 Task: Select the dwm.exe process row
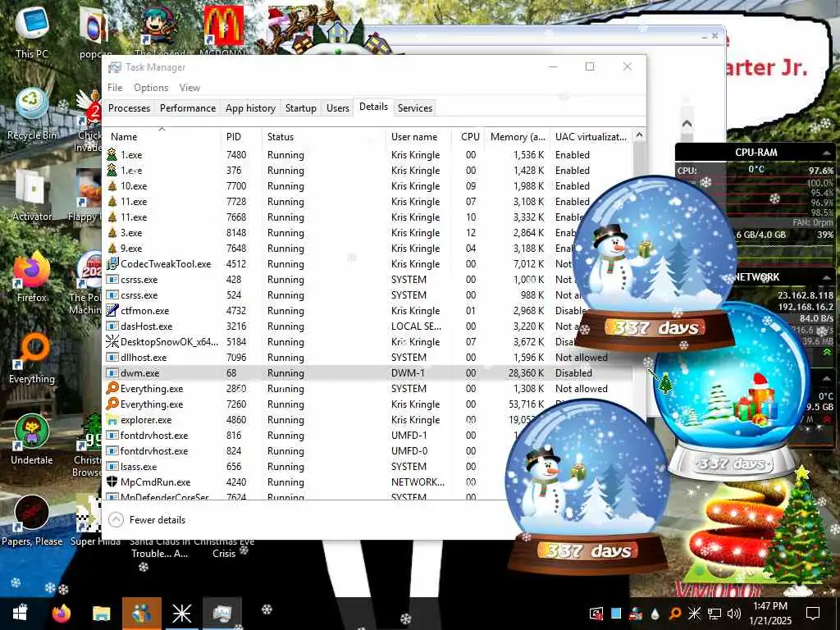click(368, 372)
